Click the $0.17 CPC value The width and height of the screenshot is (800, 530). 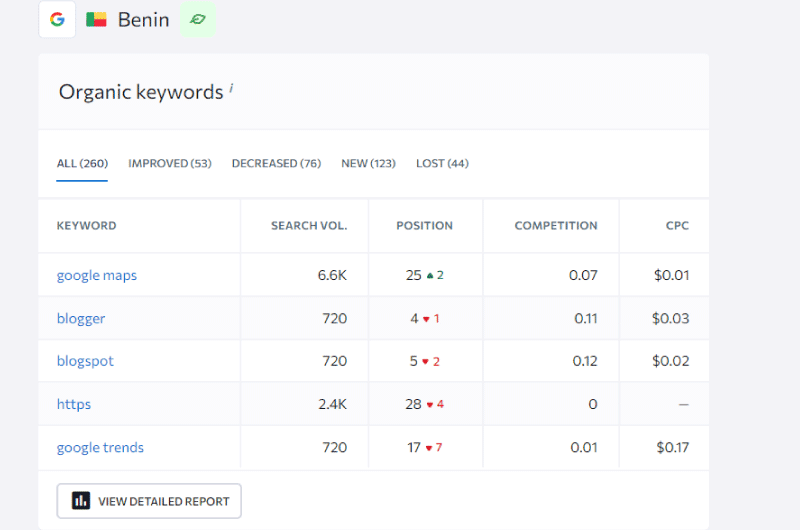point(672,447)
